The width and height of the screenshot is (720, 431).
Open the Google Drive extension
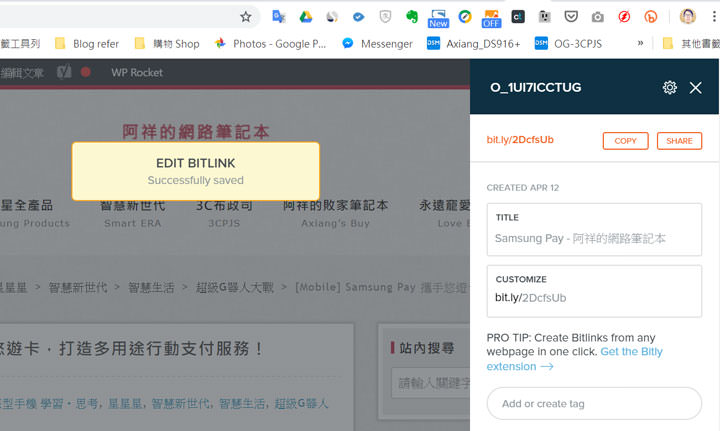[305, 17]
